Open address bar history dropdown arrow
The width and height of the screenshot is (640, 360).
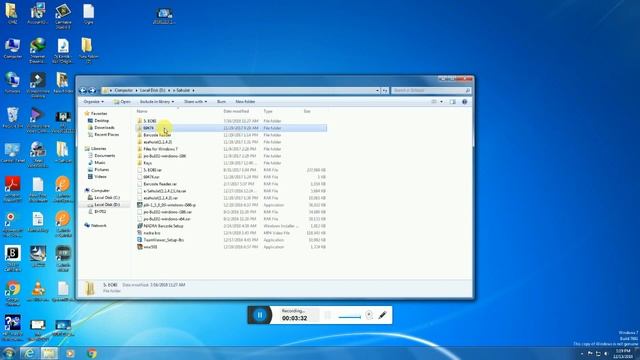pos(377,90)
